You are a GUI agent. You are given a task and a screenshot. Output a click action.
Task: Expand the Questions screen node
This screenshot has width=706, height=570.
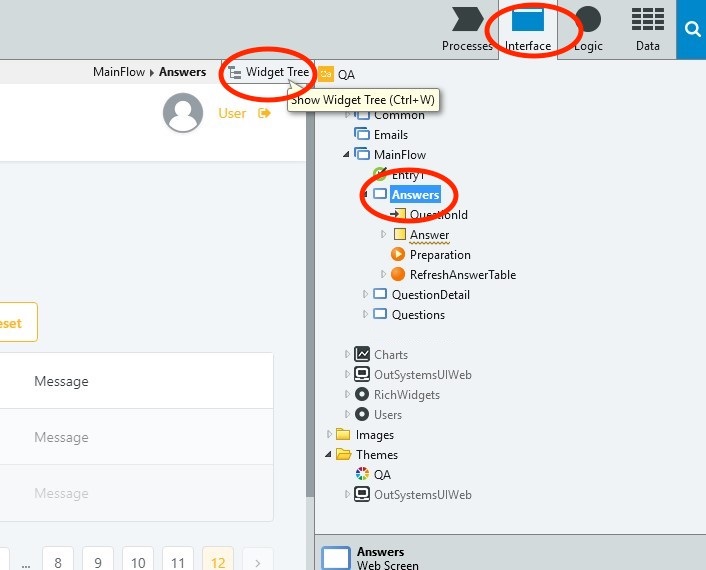[365, 314]
